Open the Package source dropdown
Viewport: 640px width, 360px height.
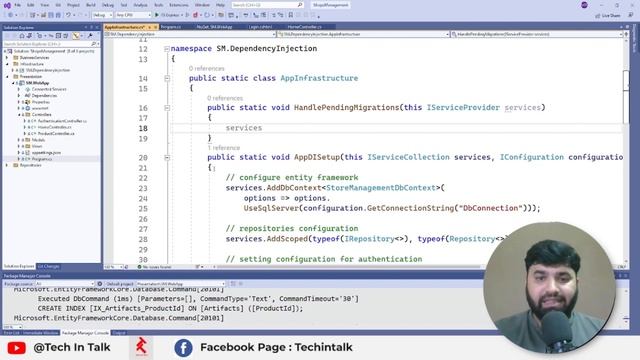click(x=65, y=284)
